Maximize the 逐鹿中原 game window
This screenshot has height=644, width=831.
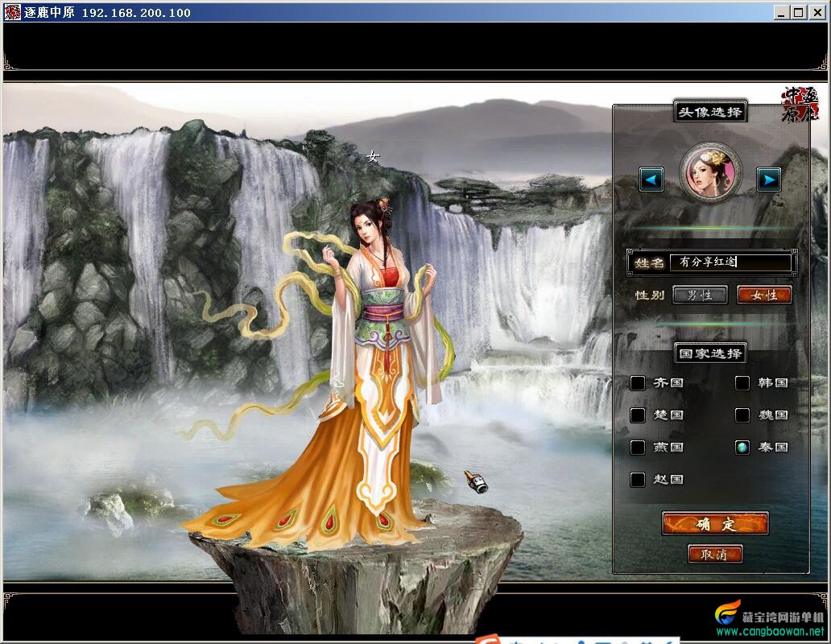pyautogui.click(x=798, y=12)
